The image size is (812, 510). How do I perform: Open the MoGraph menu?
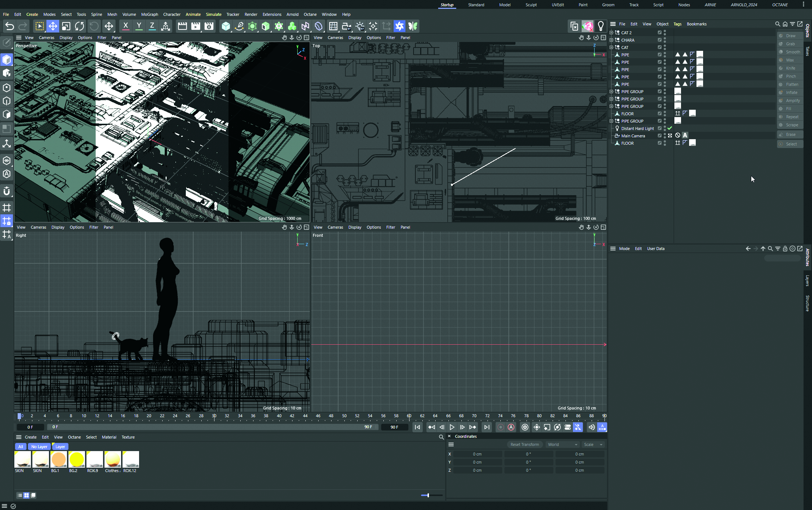click(149, 14)
